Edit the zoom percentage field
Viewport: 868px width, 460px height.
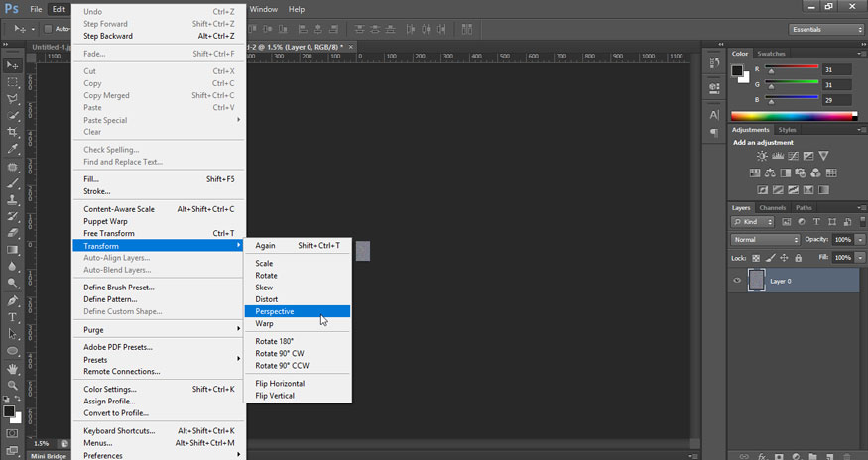(x=42, y=444)
